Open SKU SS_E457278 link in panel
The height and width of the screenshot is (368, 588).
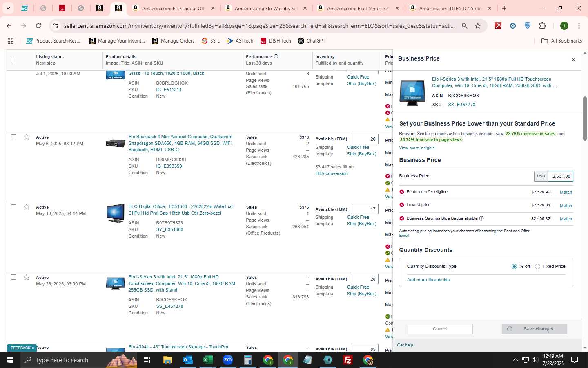[461, 105]
